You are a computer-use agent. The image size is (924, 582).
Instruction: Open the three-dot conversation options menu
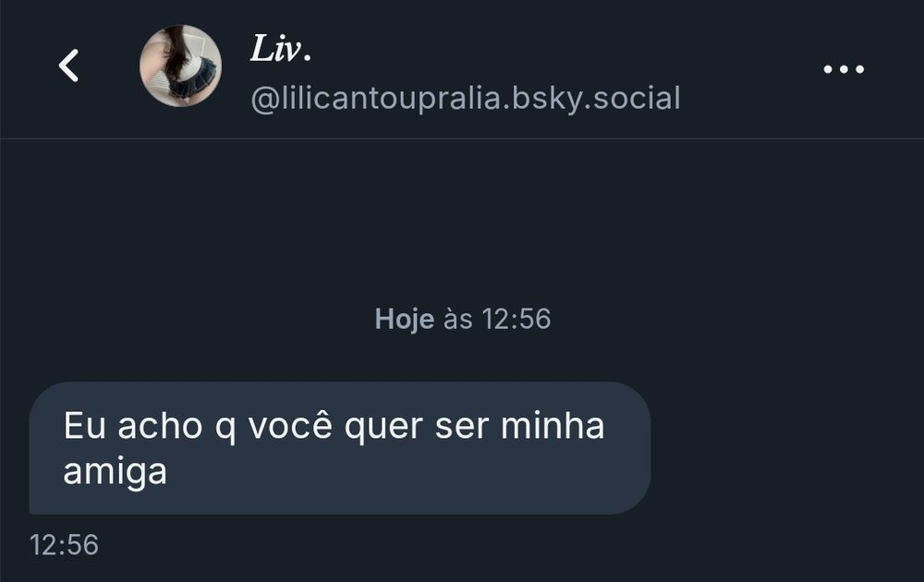(844, 69)
